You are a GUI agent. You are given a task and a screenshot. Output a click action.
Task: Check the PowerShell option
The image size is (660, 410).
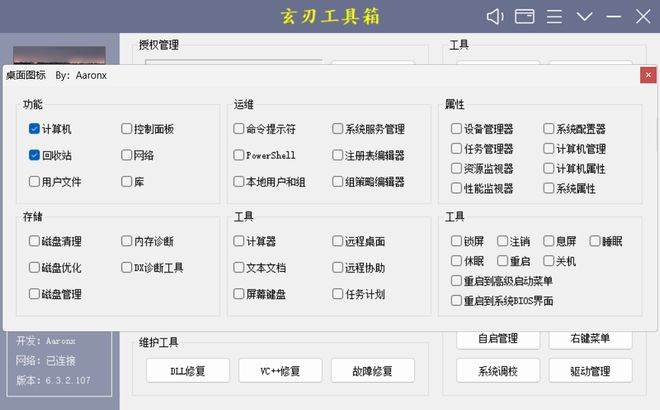[x=239, y=155]
